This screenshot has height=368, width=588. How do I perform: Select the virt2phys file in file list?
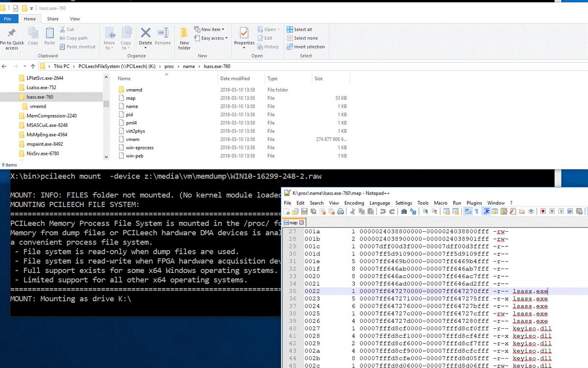click(x=135, y=131)
